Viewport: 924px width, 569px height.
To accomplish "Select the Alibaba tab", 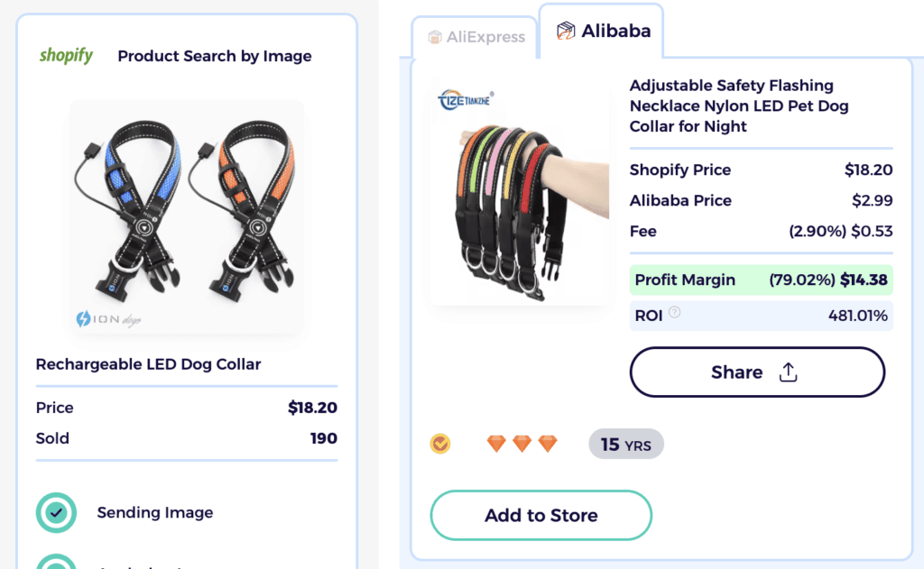I will [x=602, y=32].
